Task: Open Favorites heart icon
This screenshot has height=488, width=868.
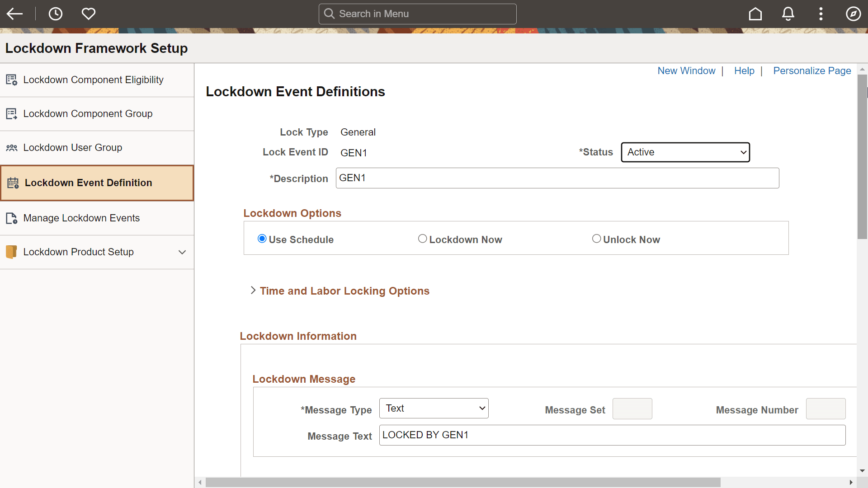Action: 89,14
